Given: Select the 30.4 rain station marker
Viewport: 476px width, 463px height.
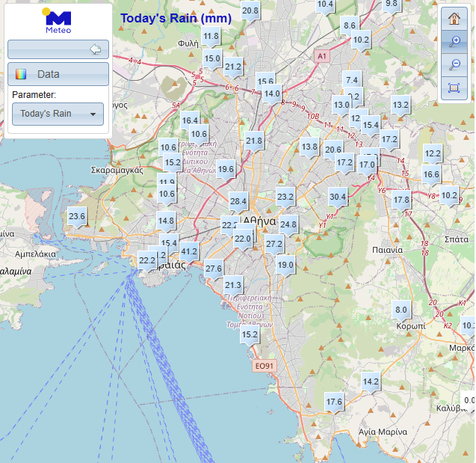Looking at the screenshot, I should (x=338, y=197).
